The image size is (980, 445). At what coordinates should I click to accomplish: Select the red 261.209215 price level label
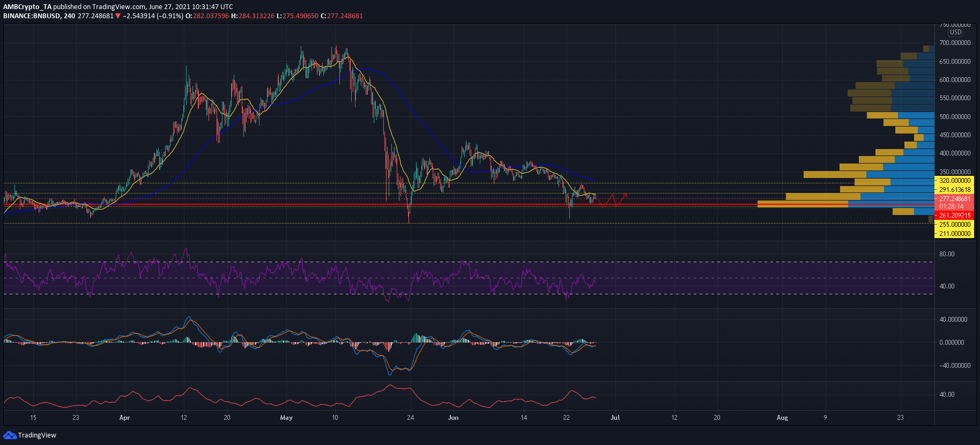954,216
